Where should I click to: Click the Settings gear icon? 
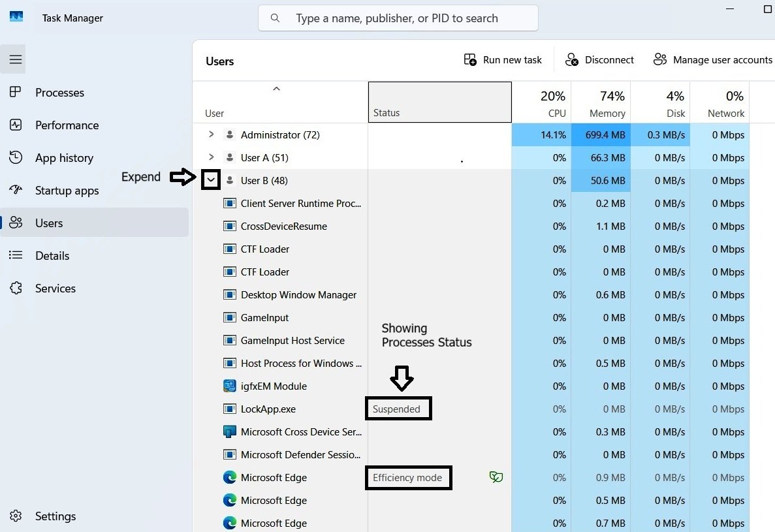(15, 516)
